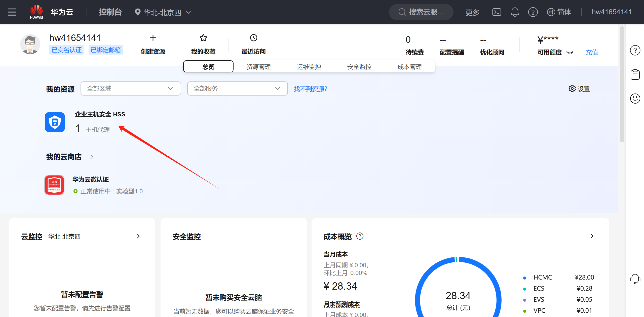Open the hamburger navigation menu
Screen dimensions: 644x317
(12, 12)
